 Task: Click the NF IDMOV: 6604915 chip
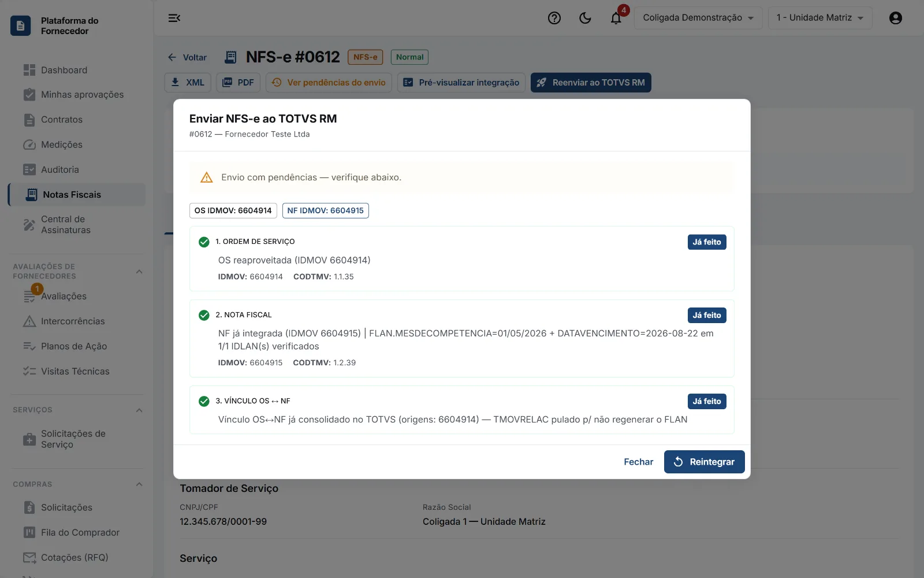[x=326, y=210]
